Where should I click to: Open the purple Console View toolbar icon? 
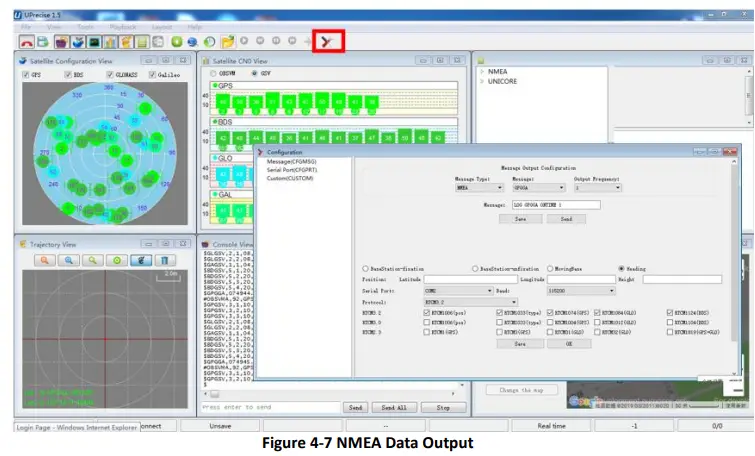pos(61,42)
